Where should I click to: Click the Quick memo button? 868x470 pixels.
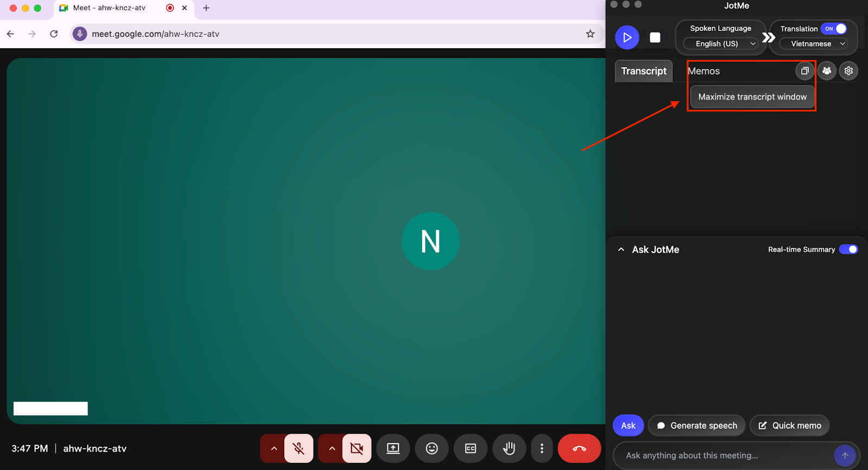[790, 426]
